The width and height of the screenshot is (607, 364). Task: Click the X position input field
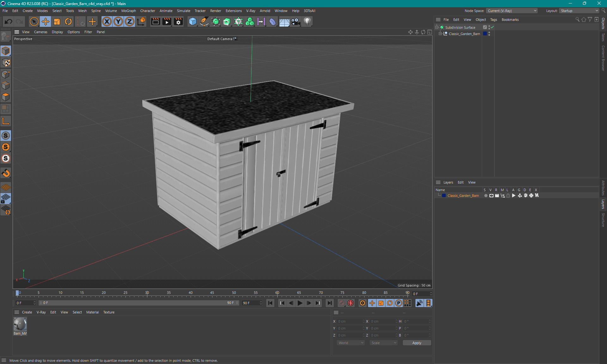(349, 321)
